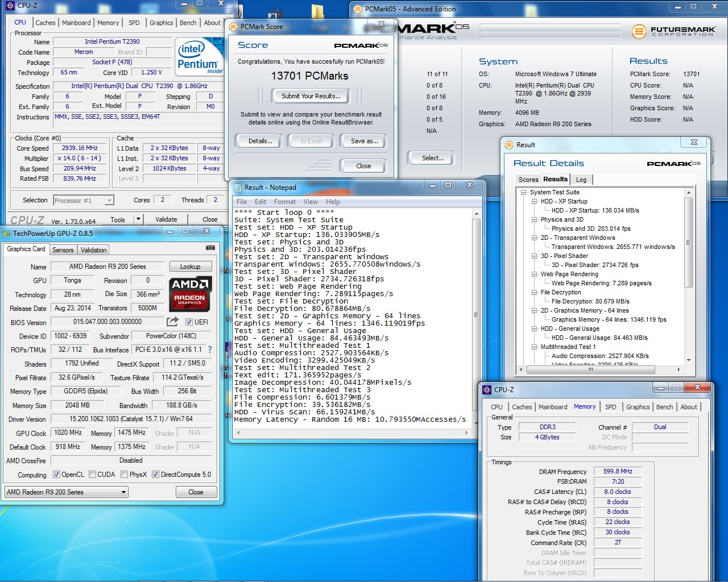Collapse File Decryption tree node
728x582 pixels.
(534, 292)
